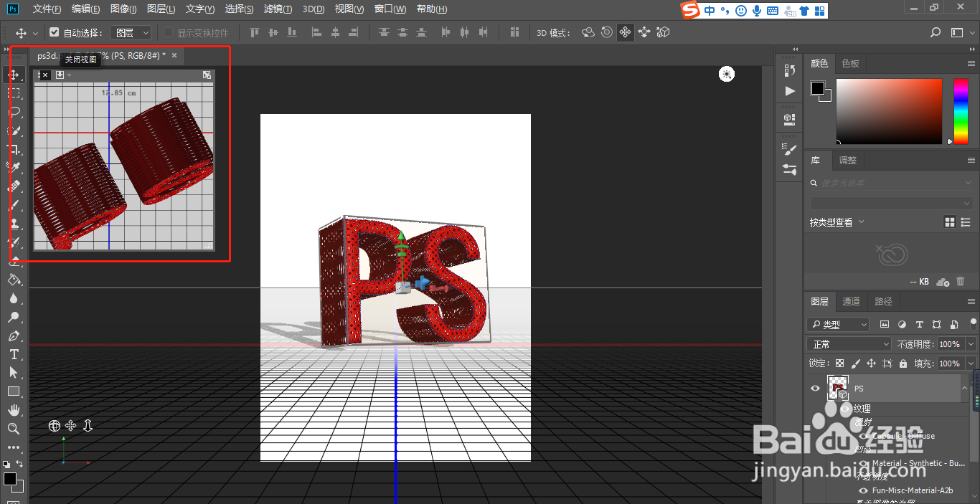Select the Brush tool
Image resolution: width=980 pixels, height=504 pixels.
click(x=14, y=205)
